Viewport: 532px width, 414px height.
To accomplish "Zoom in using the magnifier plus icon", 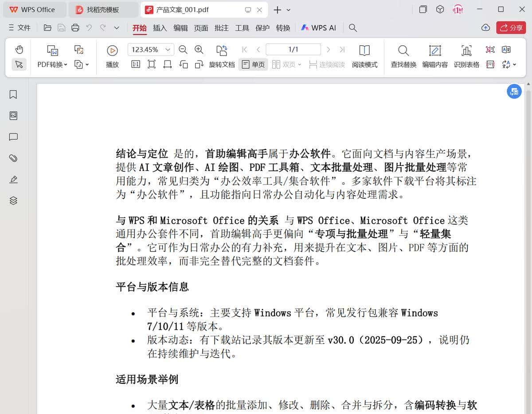I will [199, 50].
